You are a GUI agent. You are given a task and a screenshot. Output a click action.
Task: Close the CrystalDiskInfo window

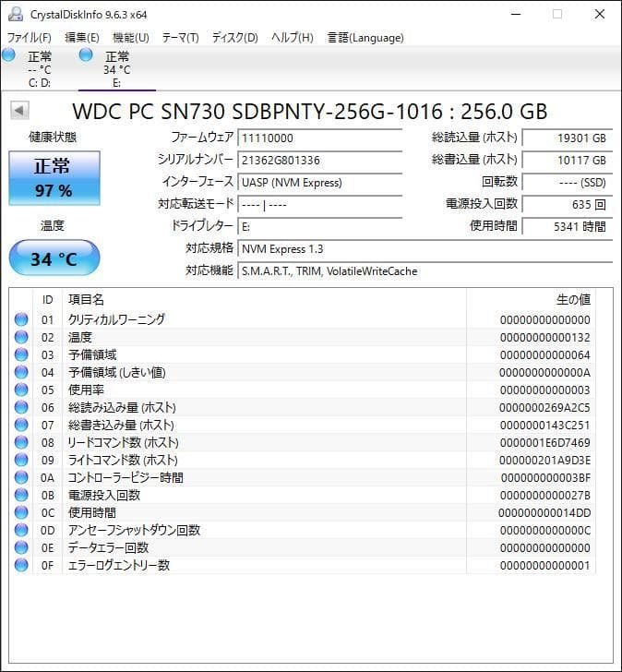point(600,14)
